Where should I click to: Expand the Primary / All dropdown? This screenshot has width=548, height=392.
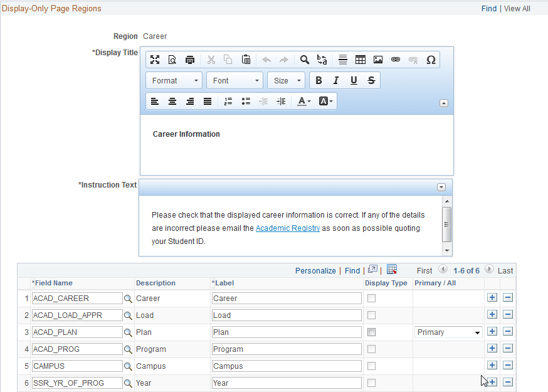click(x=448, y=332)
